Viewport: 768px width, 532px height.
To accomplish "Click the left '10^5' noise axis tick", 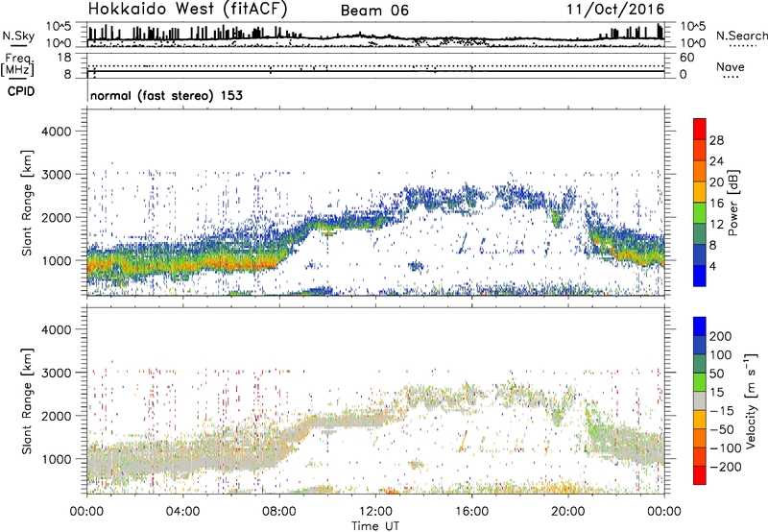I will pos(59,27).
